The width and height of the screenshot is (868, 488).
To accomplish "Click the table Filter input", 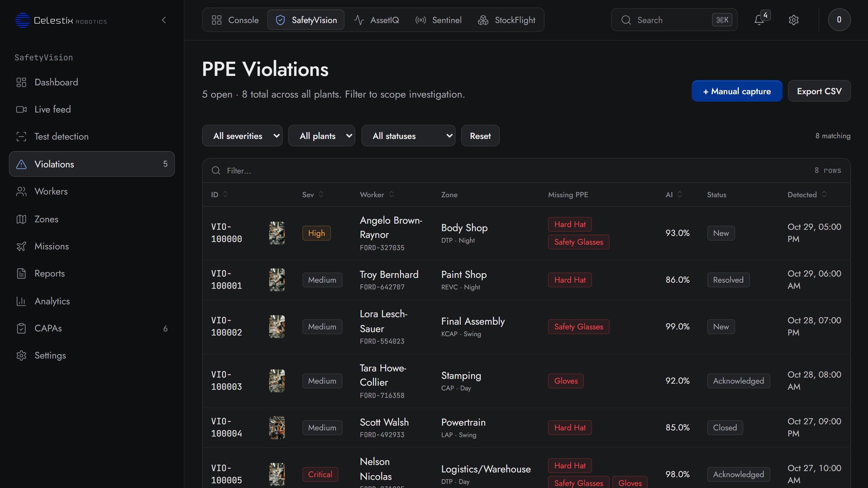I will coord(509,170).
